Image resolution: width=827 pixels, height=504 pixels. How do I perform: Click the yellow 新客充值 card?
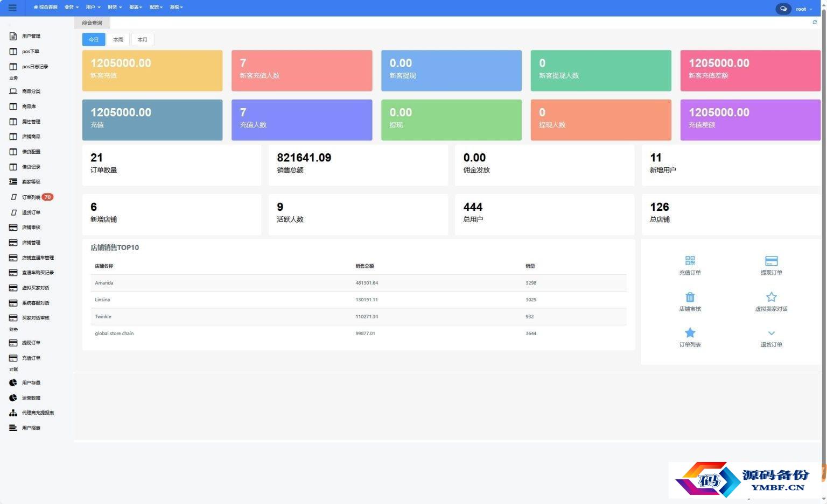tap(152, 70)
